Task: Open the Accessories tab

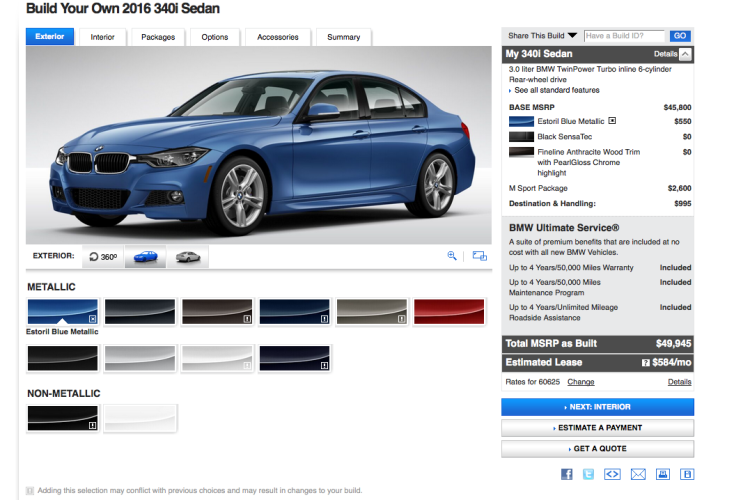Action: point(277,37)
